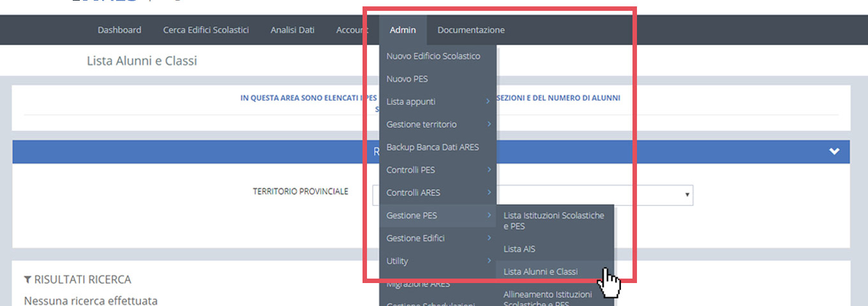The width and height of the screenshot is (868, 306).
Task: Open the Account menu
Action: (x=352, y=30)
